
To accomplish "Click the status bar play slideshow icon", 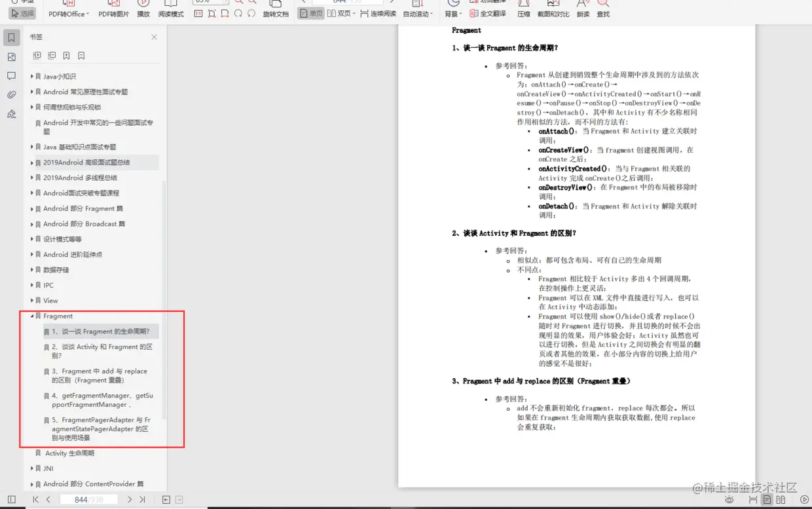I will click(x=805, y=500).
